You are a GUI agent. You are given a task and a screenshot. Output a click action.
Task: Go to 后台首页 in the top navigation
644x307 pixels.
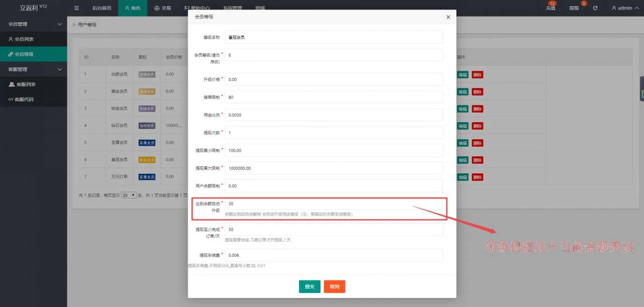(x=102, y=8)
